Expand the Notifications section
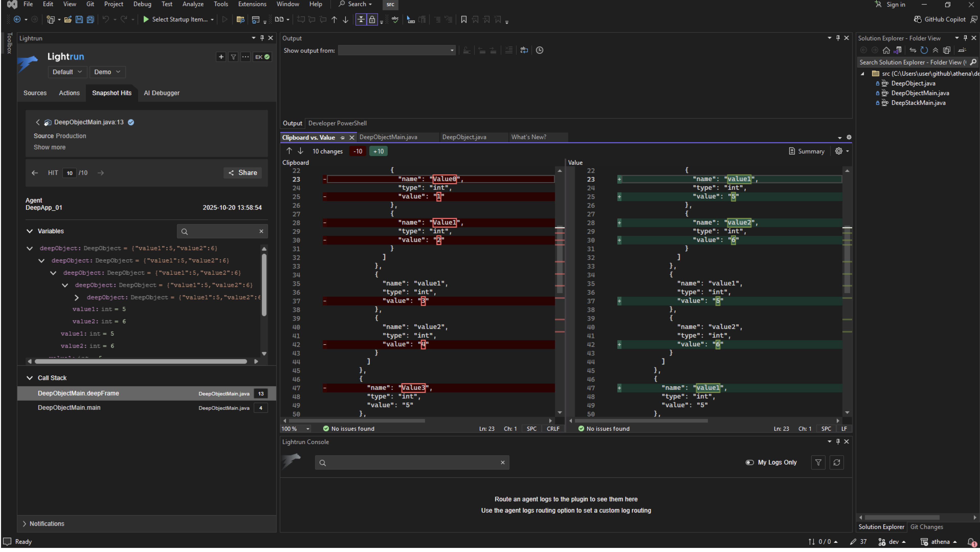980x552 pixels. (x=25, y=524)
